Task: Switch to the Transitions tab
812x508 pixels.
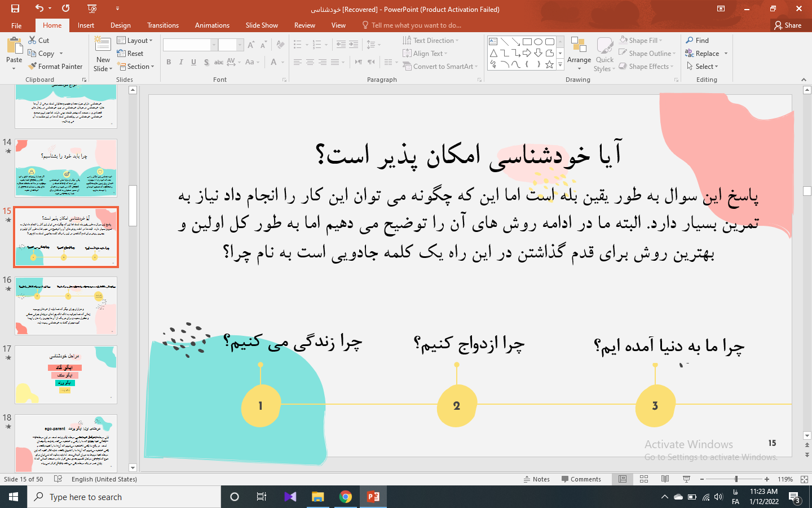Action: click(x=162, y=25)
